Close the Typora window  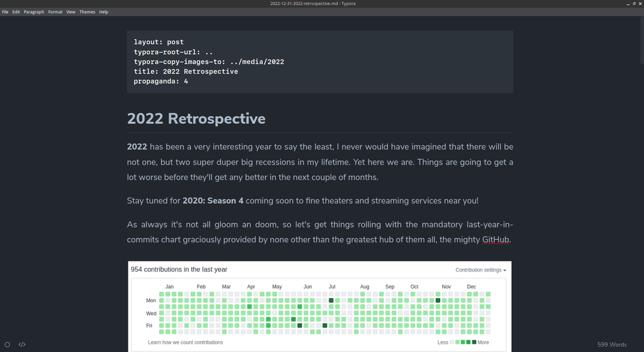pos(640,4)
